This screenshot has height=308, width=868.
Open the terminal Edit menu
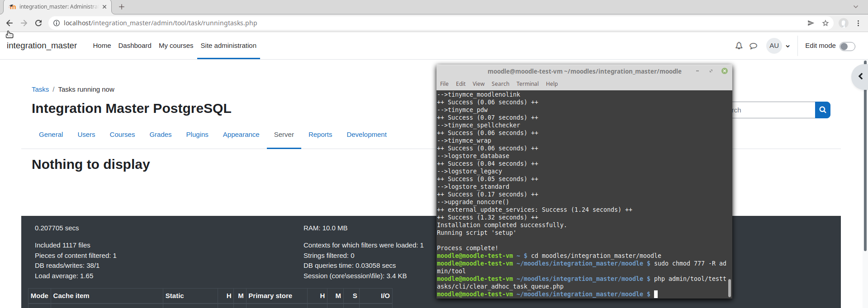pos(460,84)
